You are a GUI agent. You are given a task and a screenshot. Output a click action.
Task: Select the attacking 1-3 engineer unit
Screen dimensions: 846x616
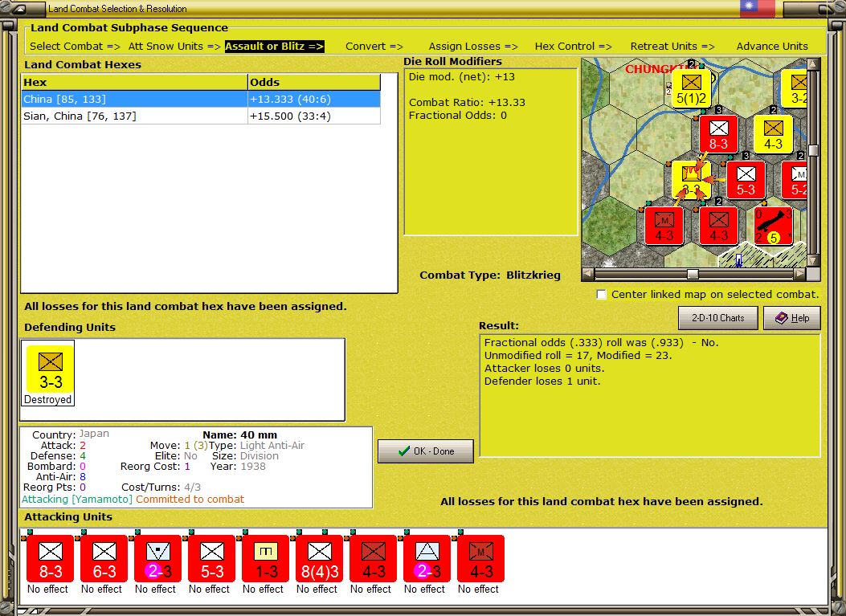[266, 559]
